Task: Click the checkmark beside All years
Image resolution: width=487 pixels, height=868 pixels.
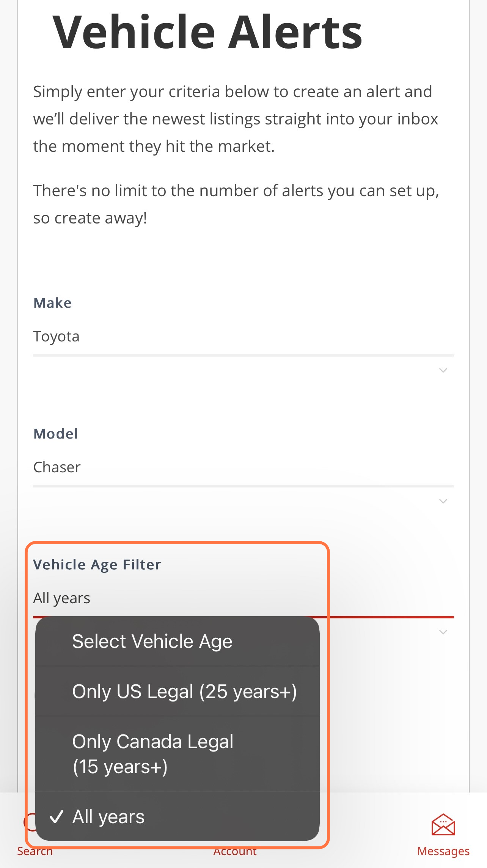Action: click(x=57, y=817)
